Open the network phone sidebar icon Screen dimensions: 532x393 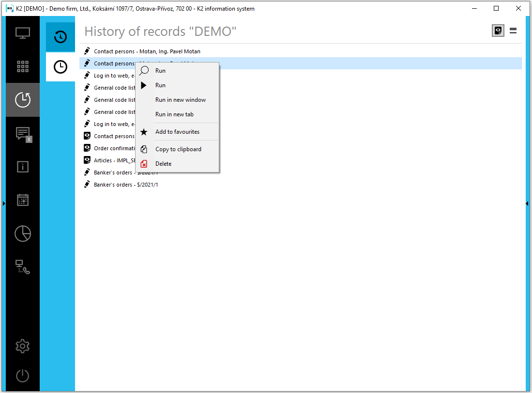pyautogui.click(x=23, y=267)
